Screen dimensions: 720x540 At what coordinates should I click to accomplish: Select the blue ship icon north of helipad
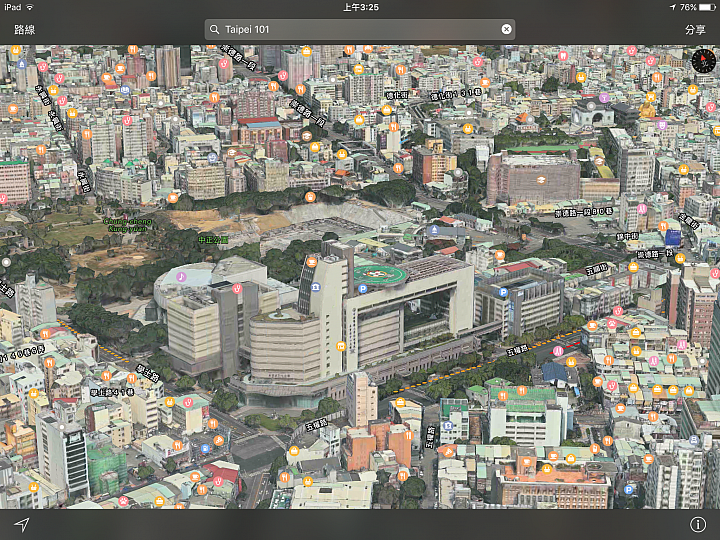[x=434, y=229]
